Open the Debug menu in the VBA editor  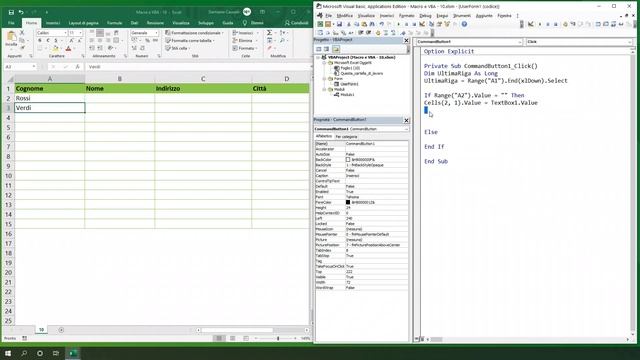[x=425, y=16]
